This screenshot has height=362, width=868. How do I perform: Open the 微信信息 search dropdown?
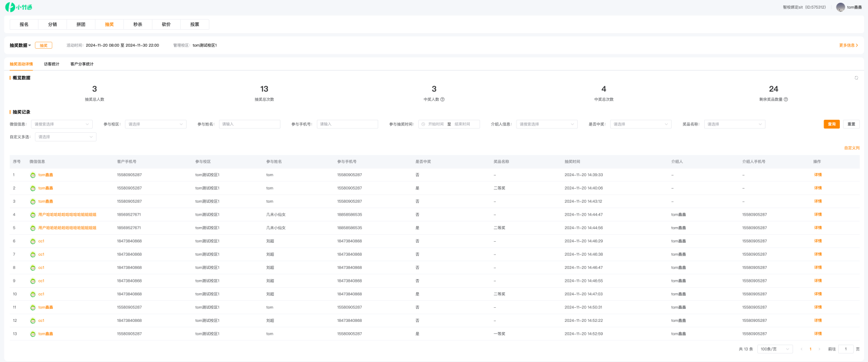62,124
